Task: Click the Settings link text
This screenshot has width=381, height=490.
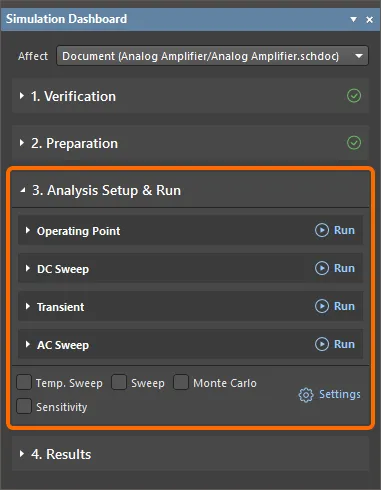Action: pyautogui.click(x=340, y=394)
